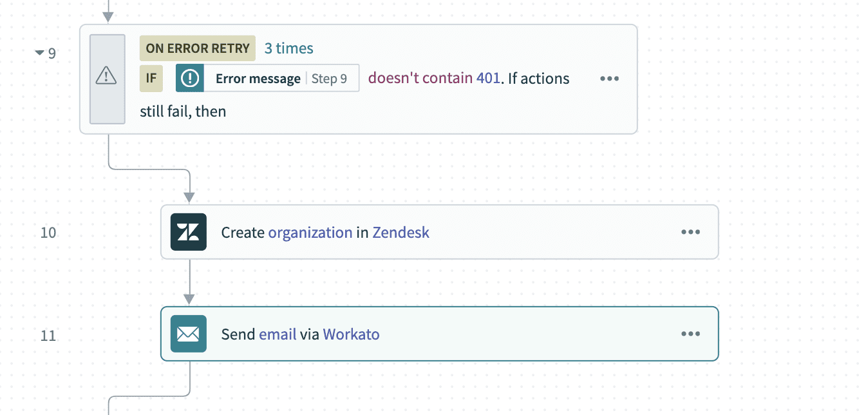Open the ellipsis menu for Send email step
Image resolution: width=868 pixels, height=415 pixels.
point(690,334)
